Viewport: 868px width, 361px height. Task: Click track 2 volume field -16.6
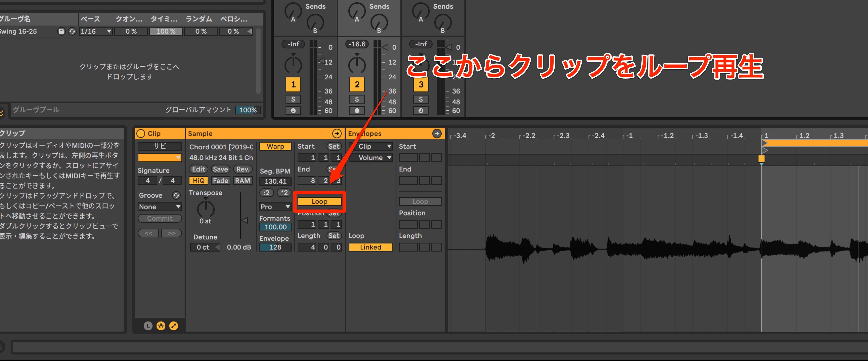357,44
